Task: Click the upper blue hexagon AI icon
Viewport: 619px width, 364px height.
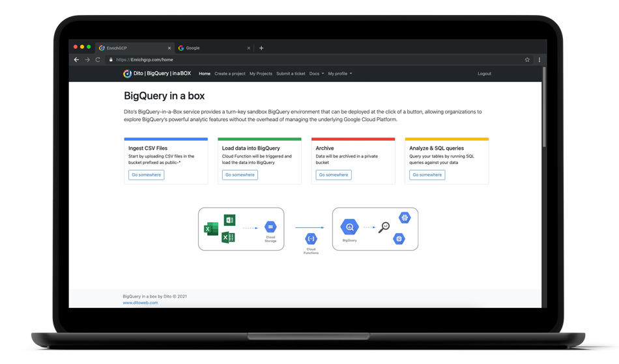Action: [x=405, y=217]
